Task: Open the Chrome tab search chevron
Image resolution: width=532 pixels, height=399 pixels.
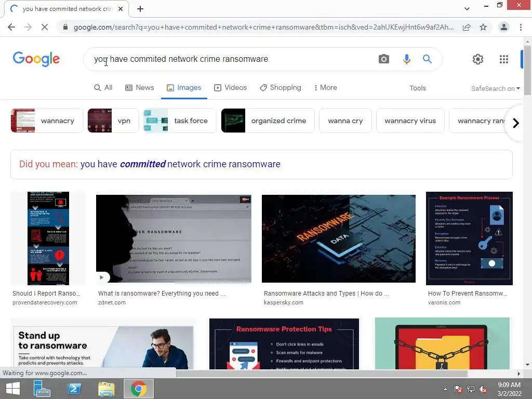Action: (x=467, y=9)
